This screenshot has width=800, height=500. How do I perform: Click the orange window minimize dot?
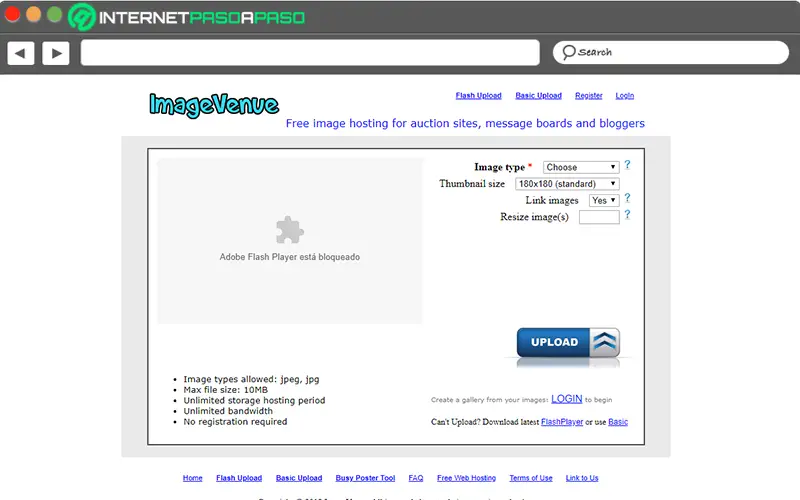(x=34, y=14)
